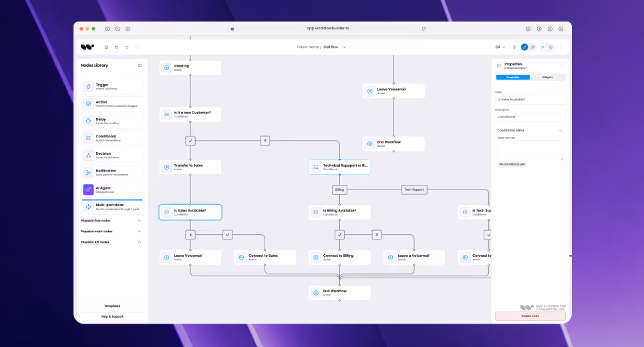
Task: Select the Is it a new Customer? node
Action: point(190,114)
